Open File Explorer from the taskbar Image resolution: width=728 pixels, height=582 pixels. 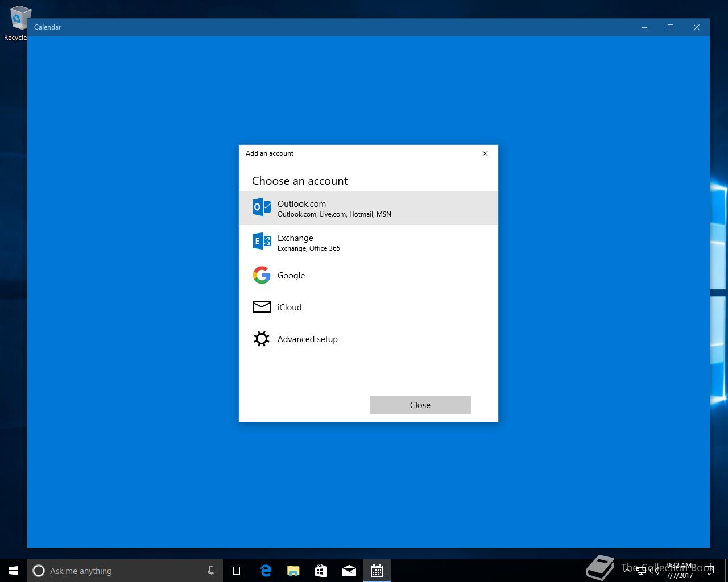point(293,571)
